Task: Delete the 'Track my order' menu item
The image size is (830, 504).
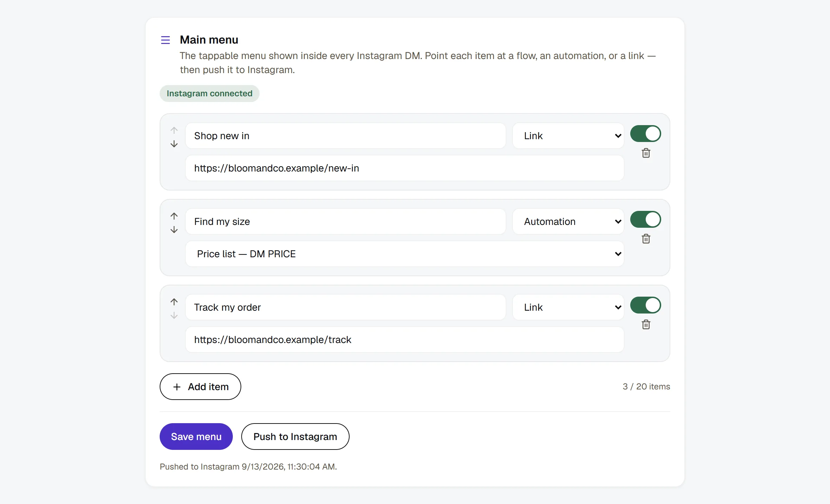Action: coord(646,324)
